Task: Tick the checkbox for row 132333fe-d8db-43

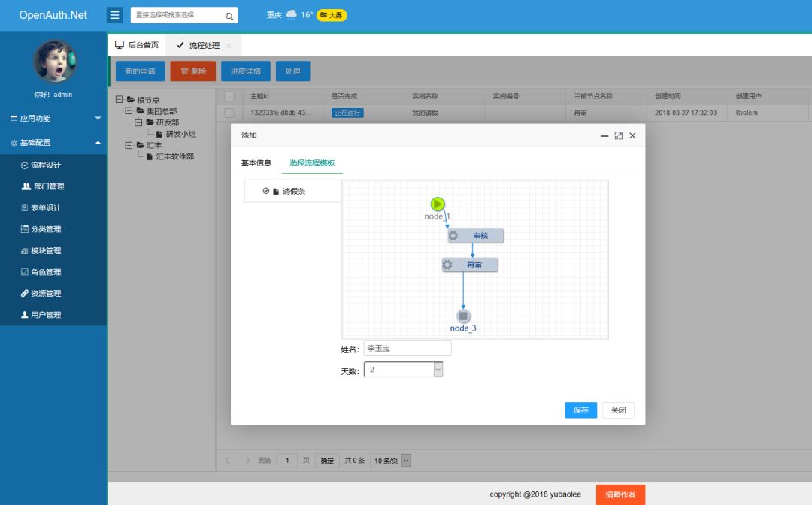Action: (229, 112)
